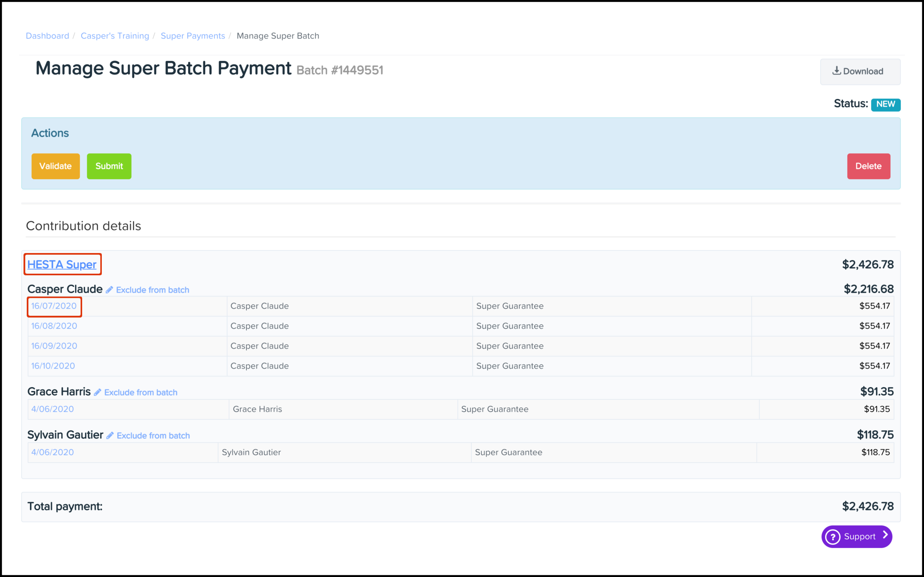Click the pencil icon beside Casper Claude
This screenshot has height=577, width=924.
pyautogui.click(x=110, y=290)
